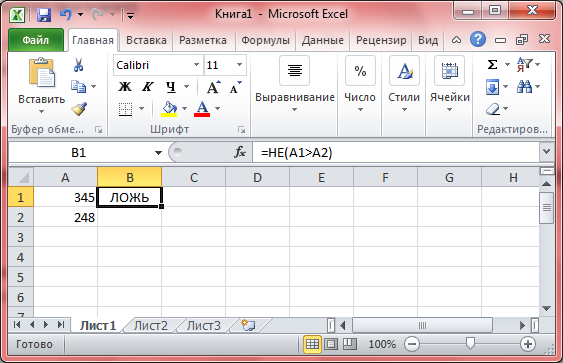Zoom in with plus button
Image resolution: width=563 pixels, height=363 pixels.
point(527,344)
